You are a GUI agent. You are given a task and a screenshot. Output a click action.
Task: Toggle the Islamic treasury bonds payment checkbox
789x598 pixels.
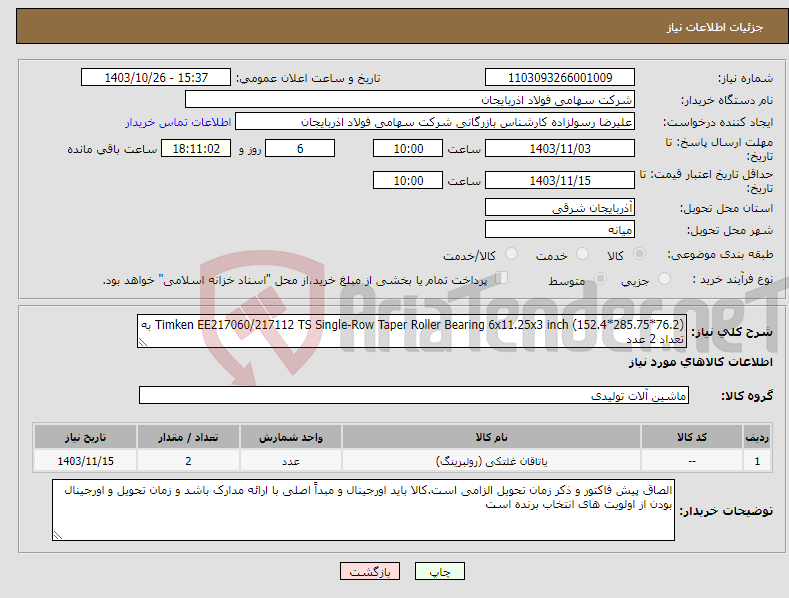point(502,277)
